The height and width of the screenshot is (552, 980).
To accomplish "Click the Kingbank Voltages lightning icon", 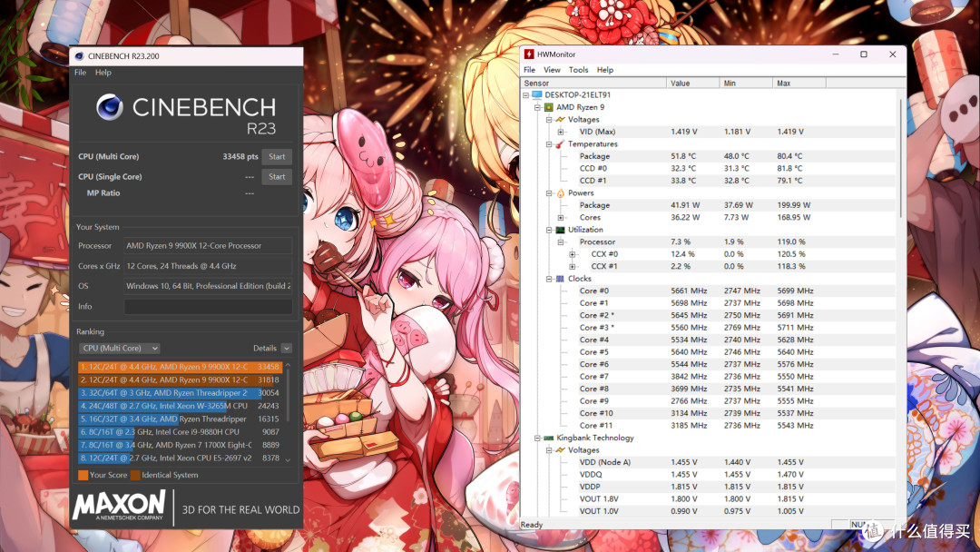I will click(560, 450).
